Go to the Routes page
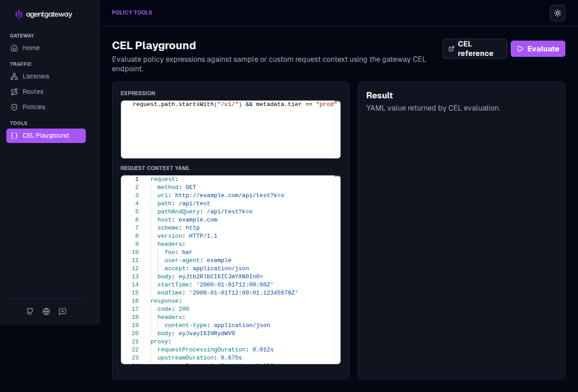The width and height of the screenshot is (578, 392). [x=46, y=92]
